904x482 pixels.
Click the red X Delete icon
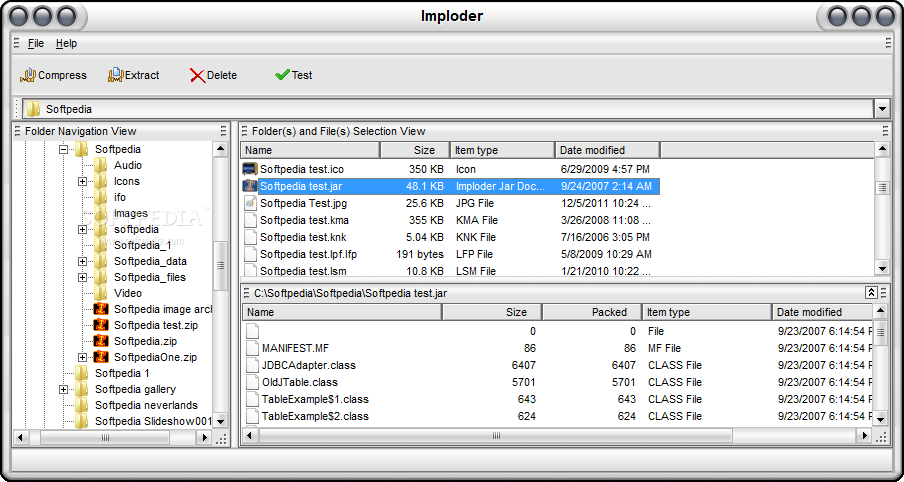198,76
